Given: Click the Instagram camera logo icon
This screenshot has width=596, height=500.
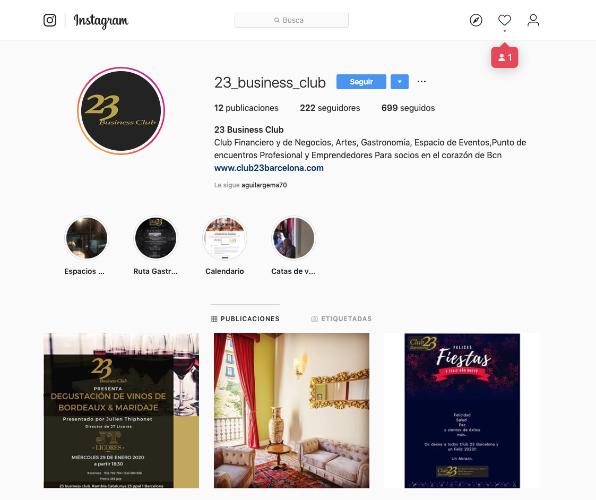Looking at the screenshot, I should (x=50, y=20).
